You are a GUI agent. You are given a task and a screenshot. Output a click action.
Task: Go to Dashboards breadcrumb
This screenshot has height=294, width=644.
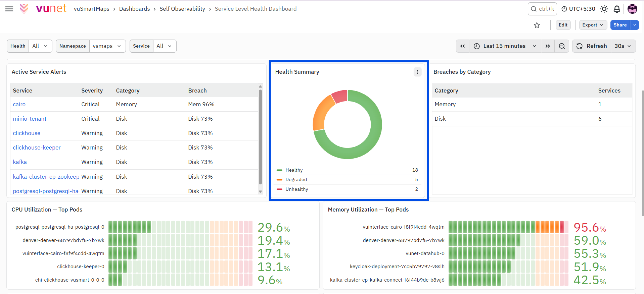click(x=135, y=9)
